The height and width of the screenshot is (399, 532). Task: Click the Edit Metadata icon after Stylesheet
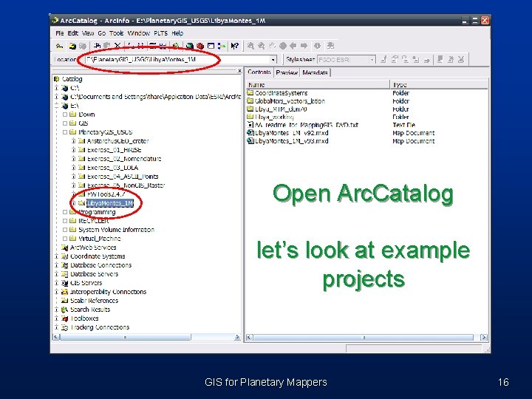pyautogui.click(x=383, y=59)
